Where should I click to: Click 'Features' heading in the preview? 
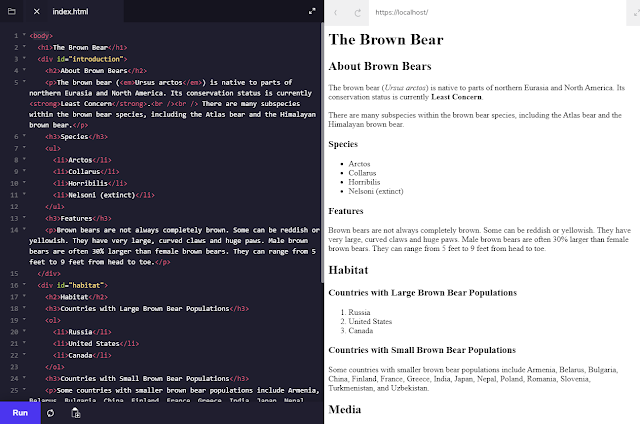pyautogui.click(x=346, y=211)
